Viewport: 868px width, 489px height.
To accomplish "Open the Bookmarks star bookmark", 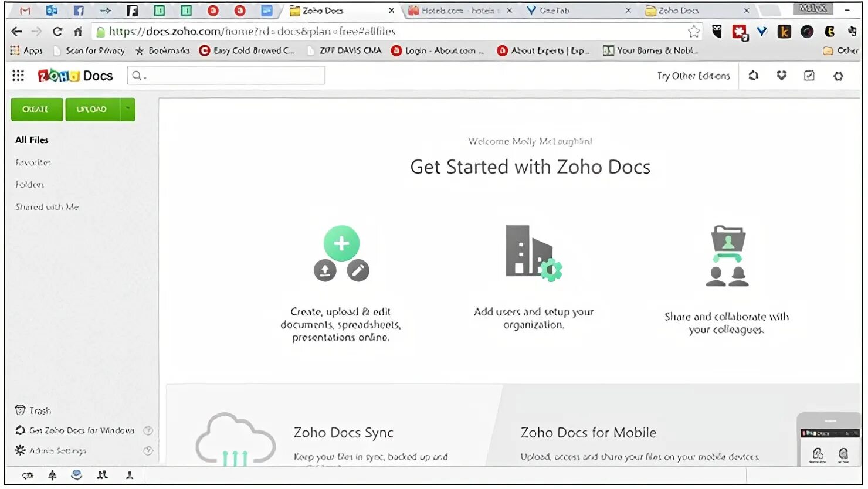I will (162, 51).
